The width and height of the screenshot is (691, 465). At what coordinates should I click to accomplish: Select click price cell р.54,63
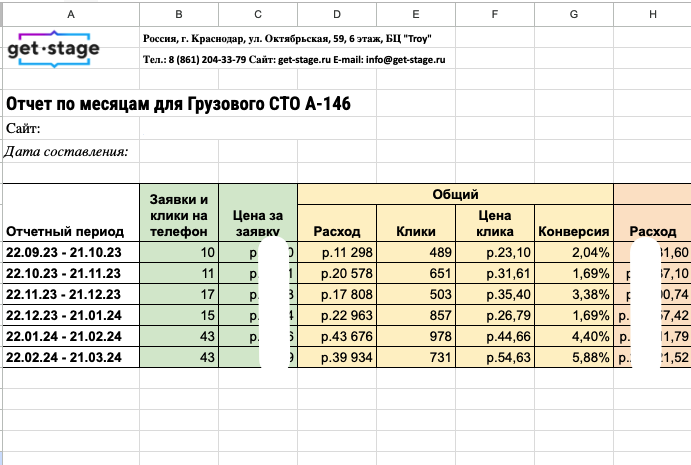pyautogui.click(x=495, y=357)
